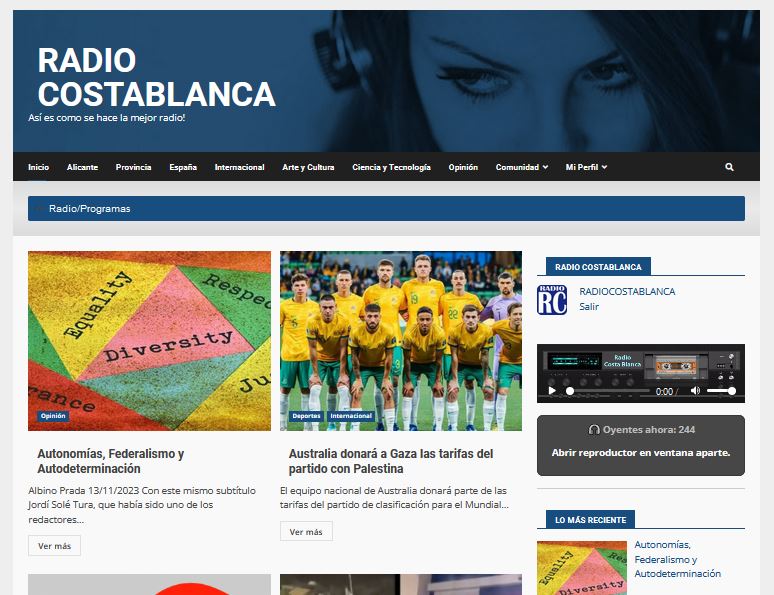774x595 pixels.
Task: Click the RADIO COSTABLANCA site title
Action: (156, 77)
